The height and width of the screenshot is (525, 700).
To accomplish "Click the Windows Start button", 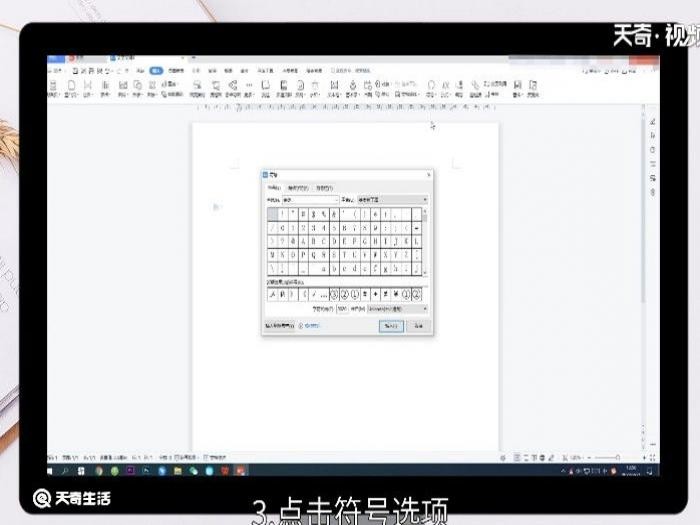I will click(50, 471).
